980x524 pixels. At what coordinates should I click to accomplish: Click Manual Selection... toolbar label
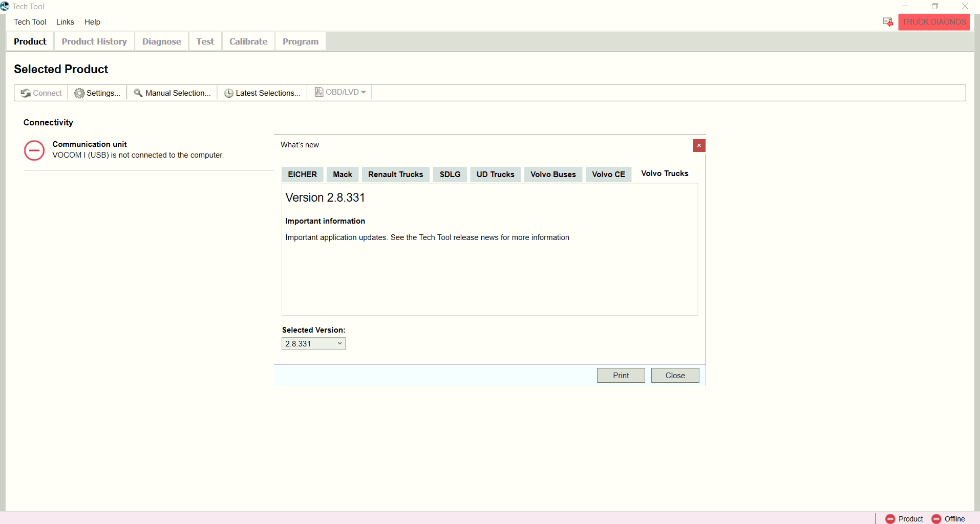(178, 93)
